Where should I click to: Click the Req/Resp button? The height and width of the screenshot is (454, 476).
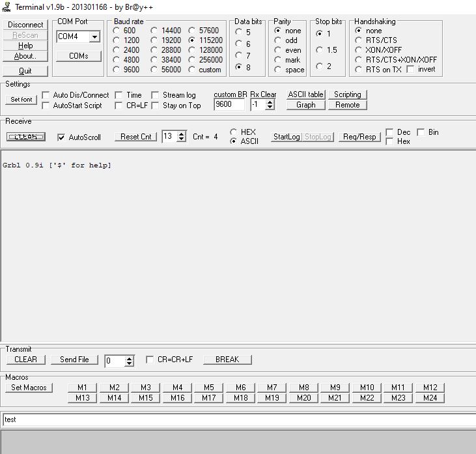tap(359, 137)
